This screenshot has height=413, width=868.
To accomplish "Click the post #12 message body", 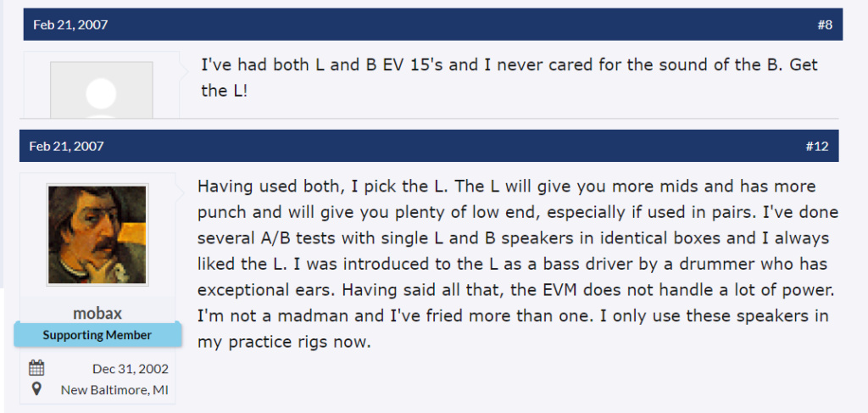I will point(518,264).
